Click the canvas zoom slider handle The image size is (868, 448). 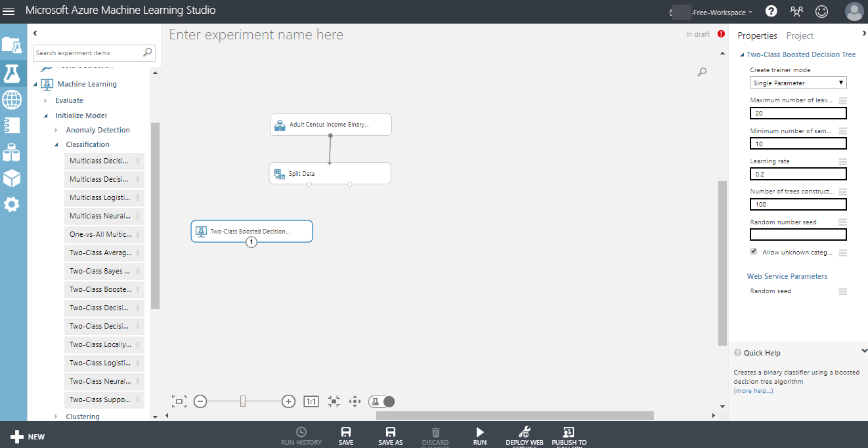coord(243,401)
